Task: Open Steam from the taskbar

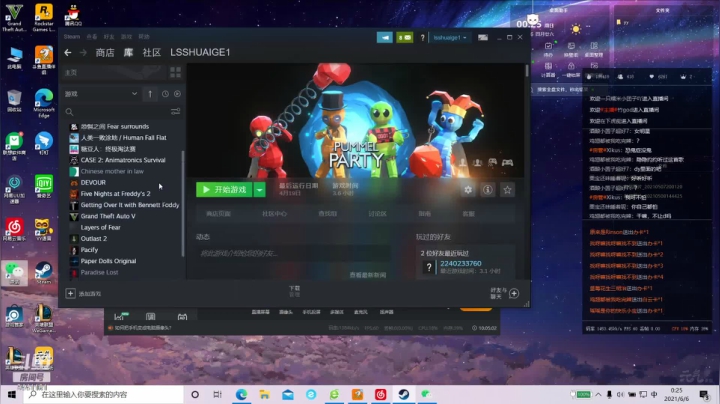Action: pos(404,394)
